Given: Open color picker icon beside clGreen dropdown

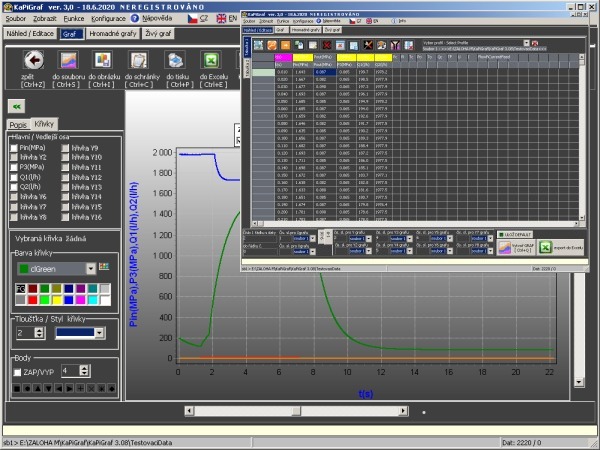Looking at the screenshot, I should click(x=102, y=266).
